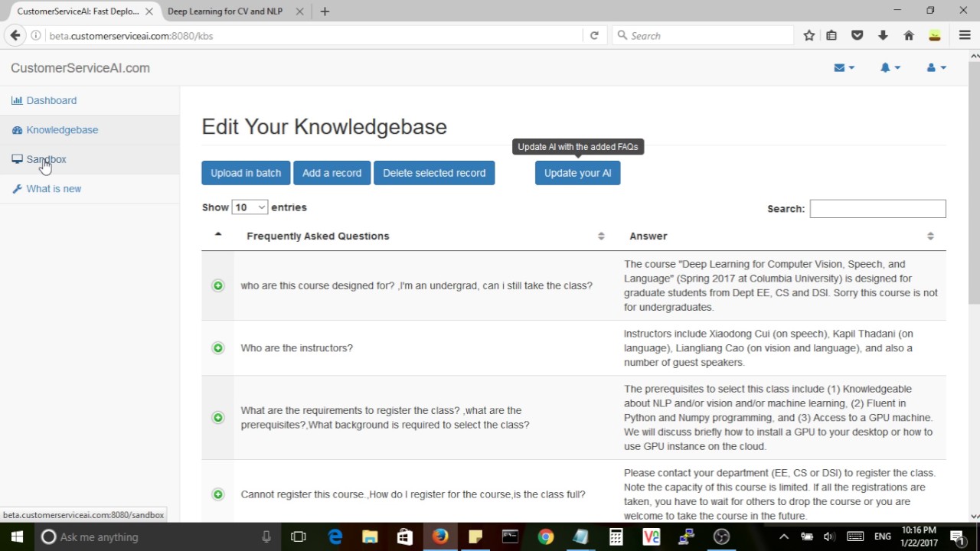This screenshot has height=551, width=980.
Task: Reload the current page
Action: coord(594,36)
